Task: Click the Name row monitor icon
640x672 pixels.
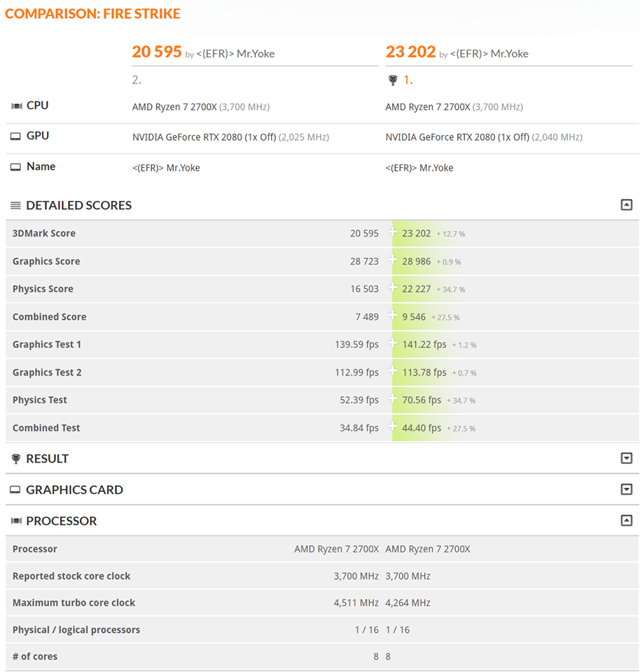Action: pos(15,167)
